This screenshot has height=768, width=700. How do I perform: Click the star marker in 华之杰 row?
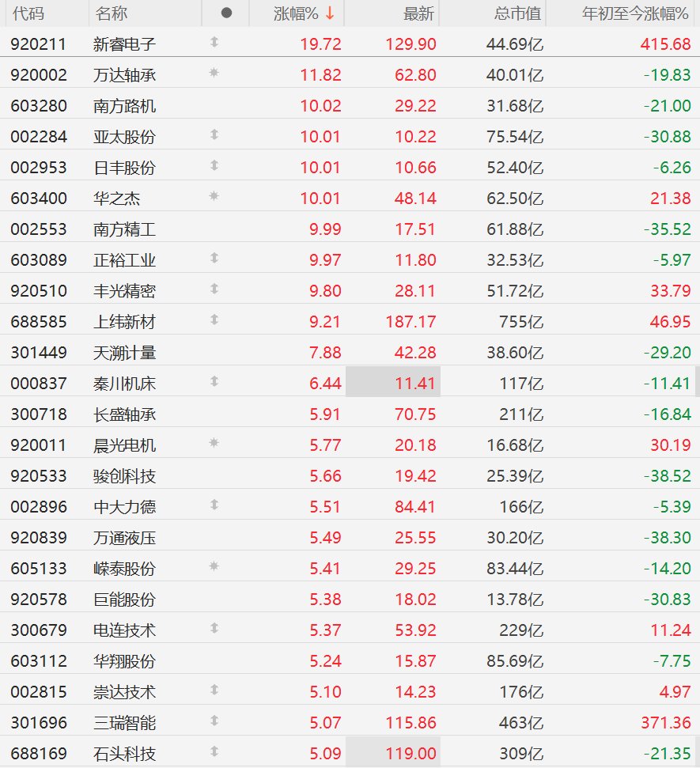pos(214,197)
